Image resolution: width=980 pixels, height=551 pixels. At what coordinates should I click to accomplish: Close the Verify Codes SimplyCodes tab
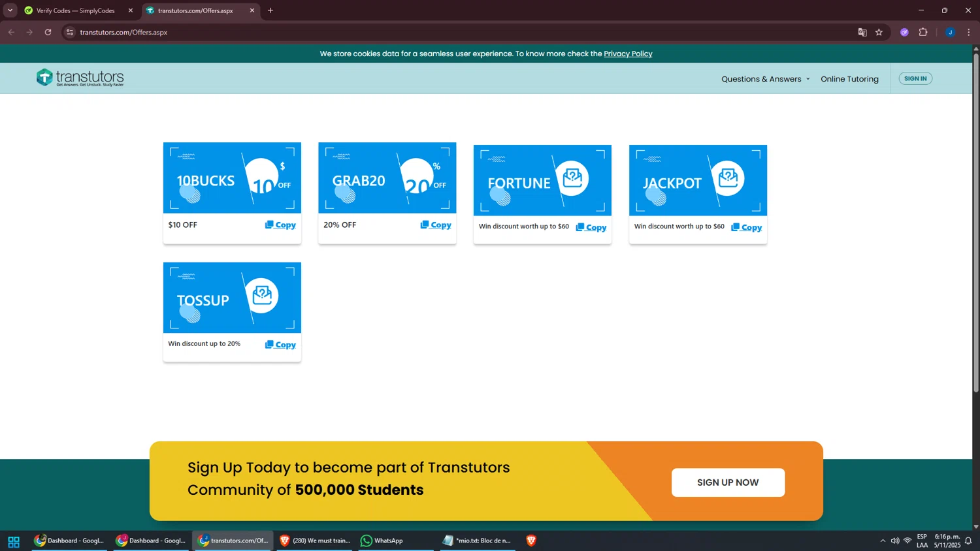pos(130,10)
